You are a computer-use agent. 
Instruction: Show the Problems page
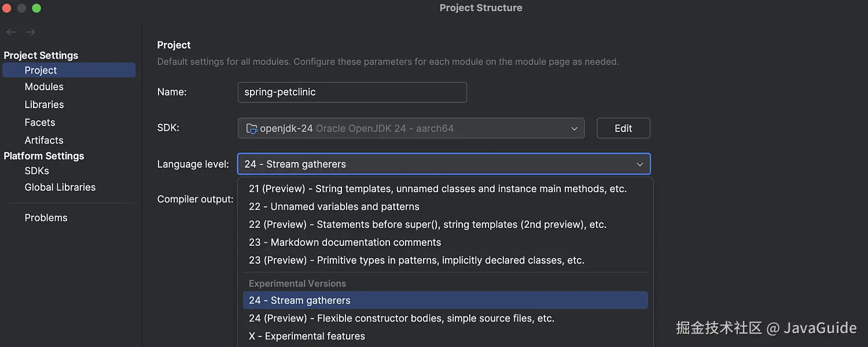click(46, 218)
